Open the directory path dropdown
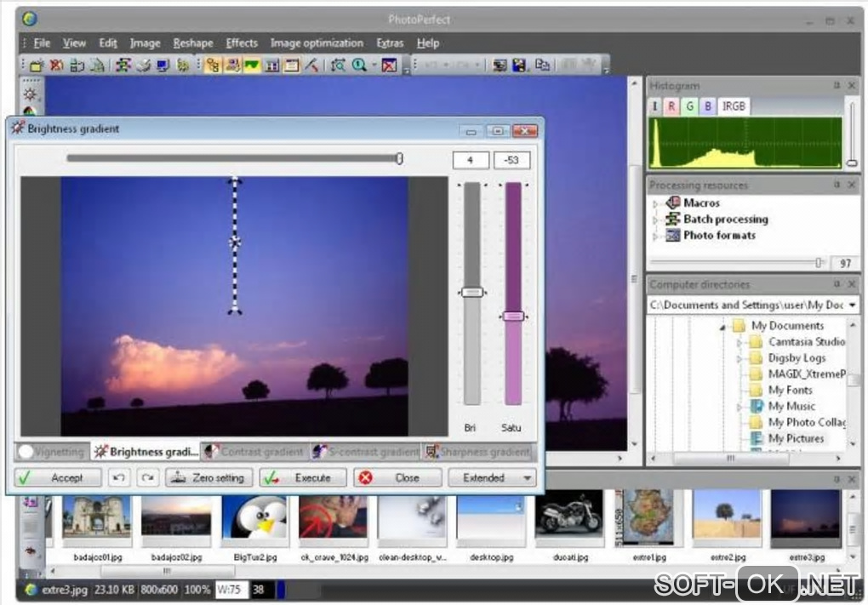This screenshot has height=605, width=868. (x=852, y=305)
